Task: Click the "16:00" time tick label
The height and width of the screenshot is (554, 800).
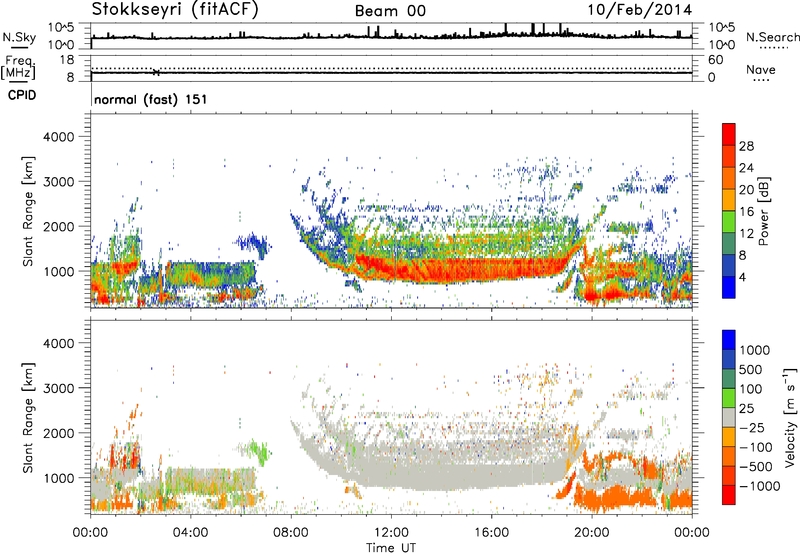Action: coord(491,533)
